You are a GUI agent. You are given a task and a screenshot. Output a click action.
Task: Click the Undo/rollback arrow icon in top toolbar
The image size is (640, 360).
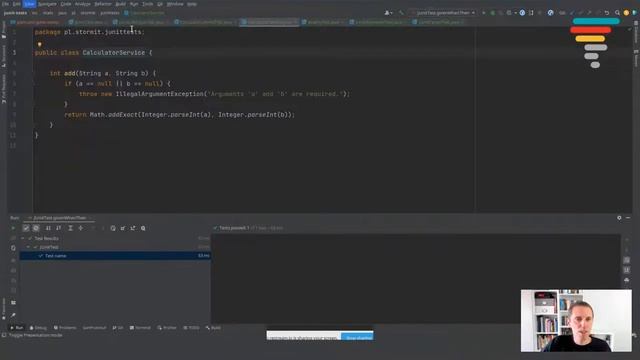(607, 13)
